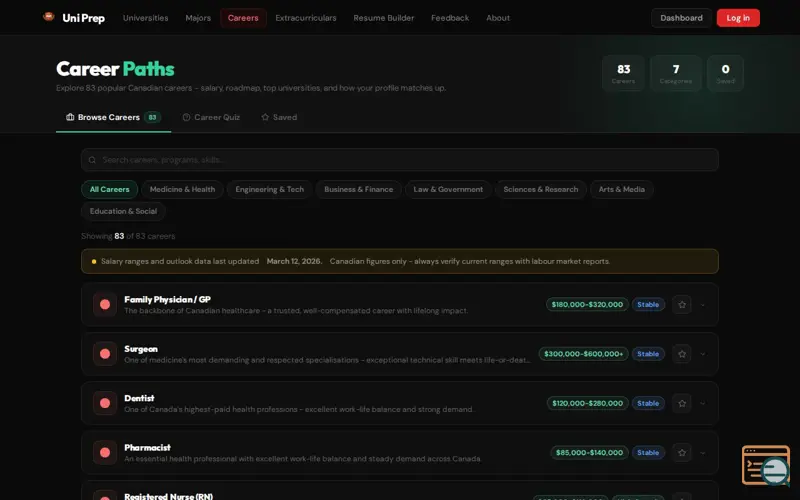Click the search careers input field
Screen dimensions: 800x500
click(x=399, y=160)
